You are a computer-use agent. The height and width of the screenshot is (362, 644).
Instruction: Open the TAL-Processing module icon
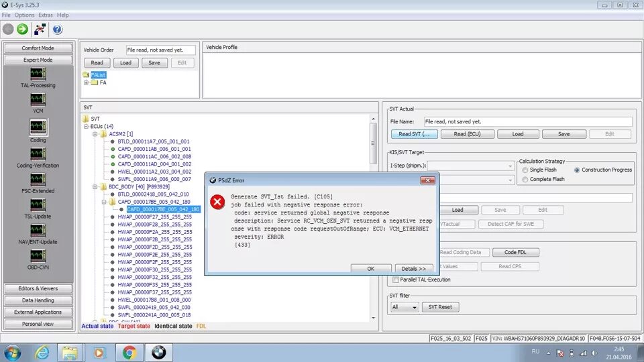pos(38,74)
